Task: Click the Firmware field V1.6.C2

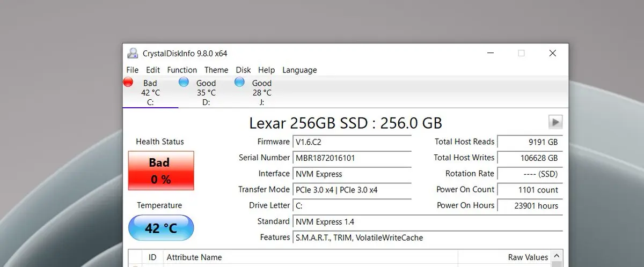Action: click(352, 142)
